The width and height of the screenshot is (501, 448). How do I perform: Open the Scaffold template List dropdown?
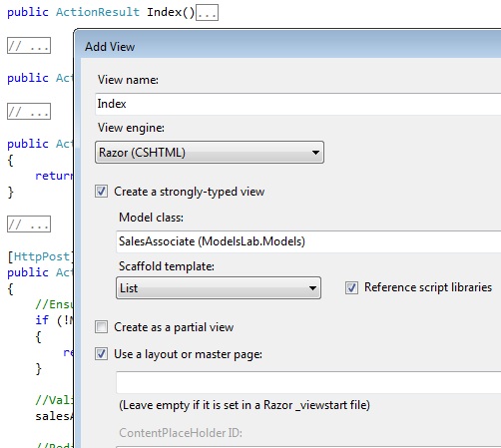[219, 288]
